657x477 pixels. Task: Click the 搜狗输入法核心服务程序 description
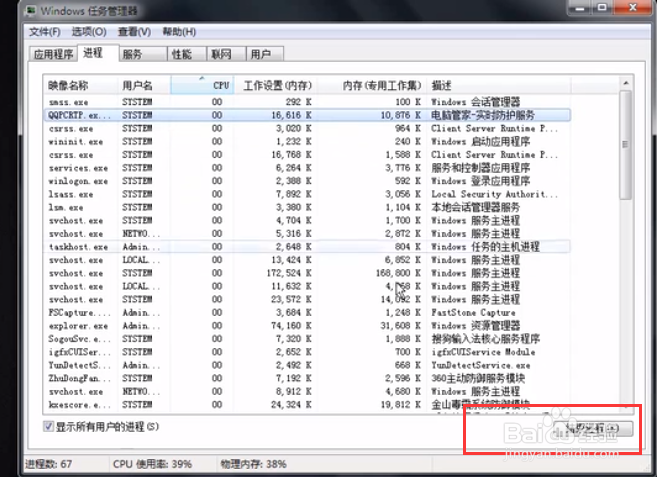485,339
